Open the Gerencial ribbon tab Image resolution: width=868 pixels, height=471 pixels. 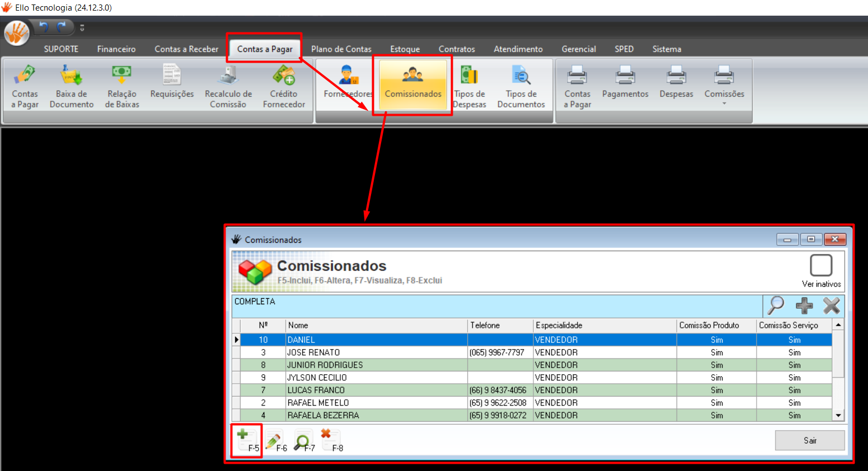(x=579, y=49)
